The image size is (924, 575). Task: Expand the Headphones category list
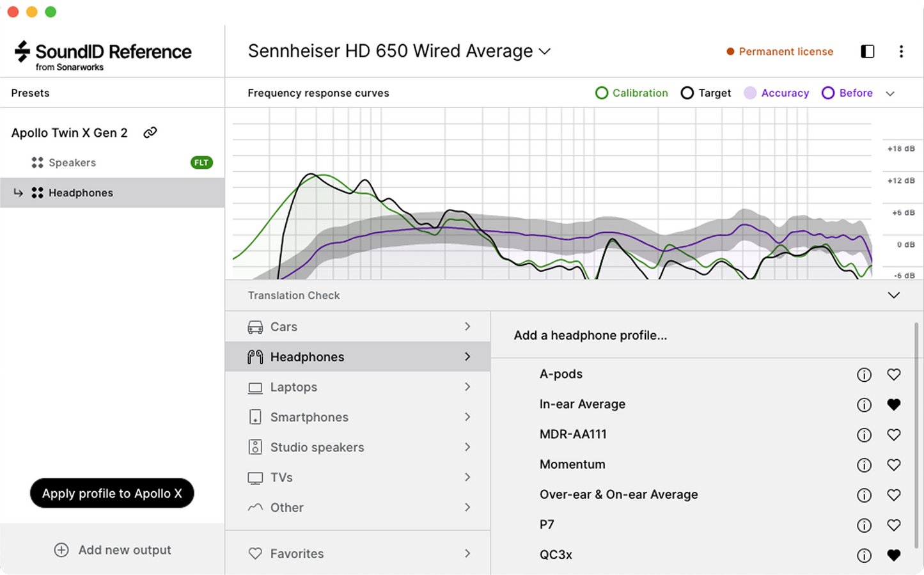(467, 356)
